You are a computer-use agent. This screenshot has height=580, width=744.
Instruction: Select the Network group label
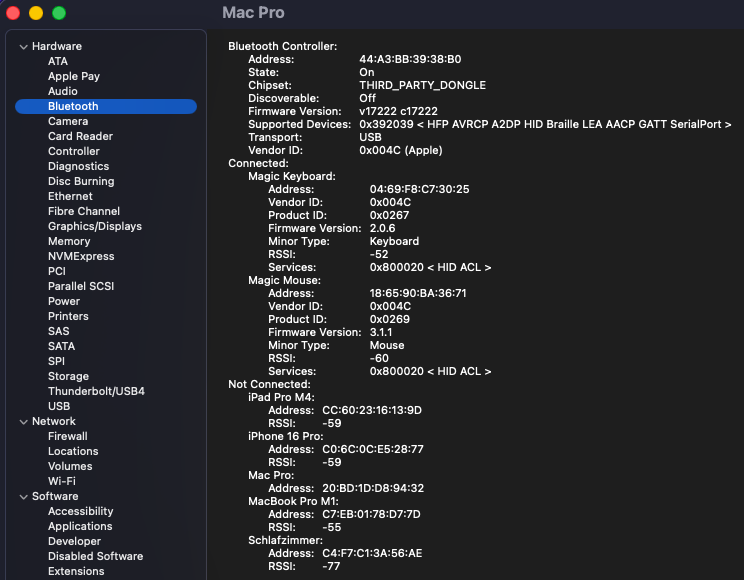[54, 421]
